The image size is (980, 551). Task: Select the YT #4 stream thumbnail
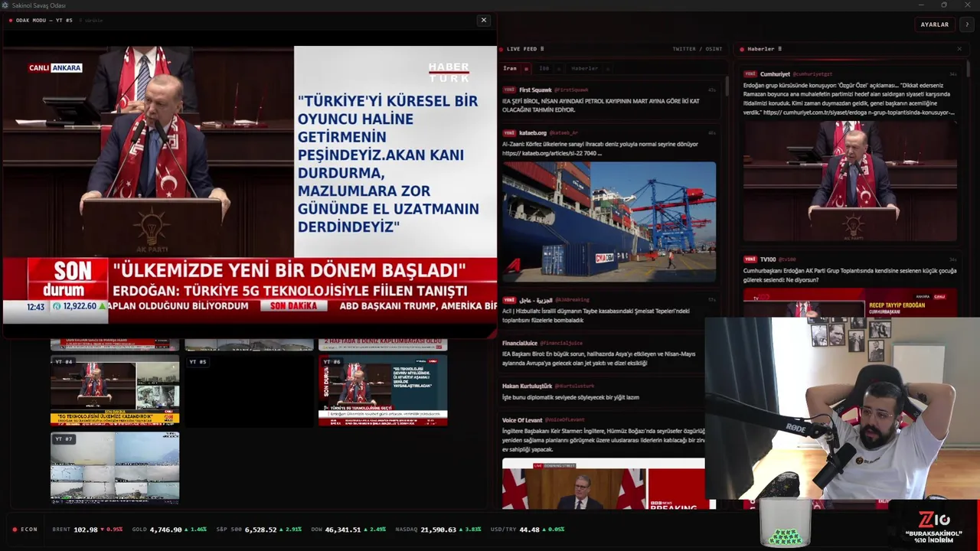tap(115, 390)
